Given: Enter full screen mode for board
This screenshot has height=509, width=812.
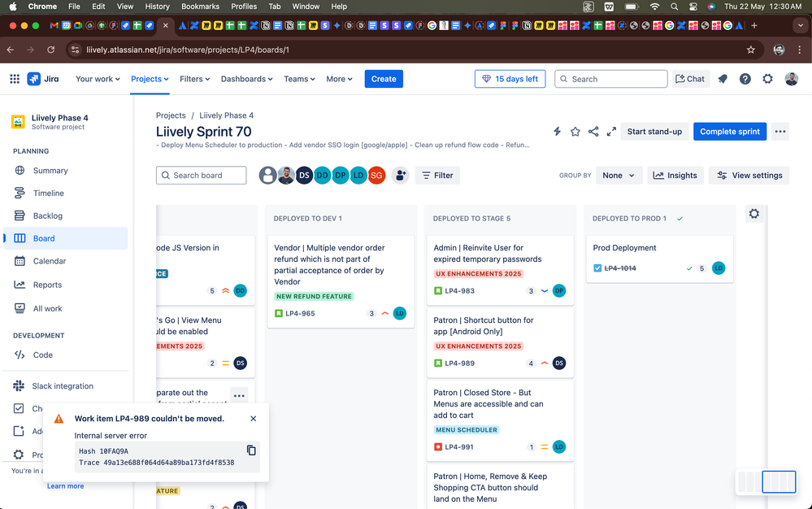Looking at the screenshot, I should (x=611, y=132).
